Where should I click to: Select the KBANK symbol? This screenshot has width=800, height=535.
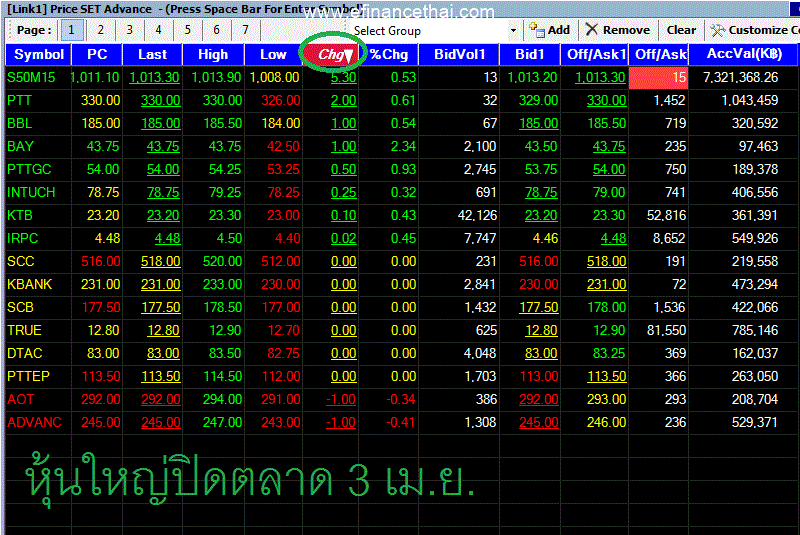30,284
